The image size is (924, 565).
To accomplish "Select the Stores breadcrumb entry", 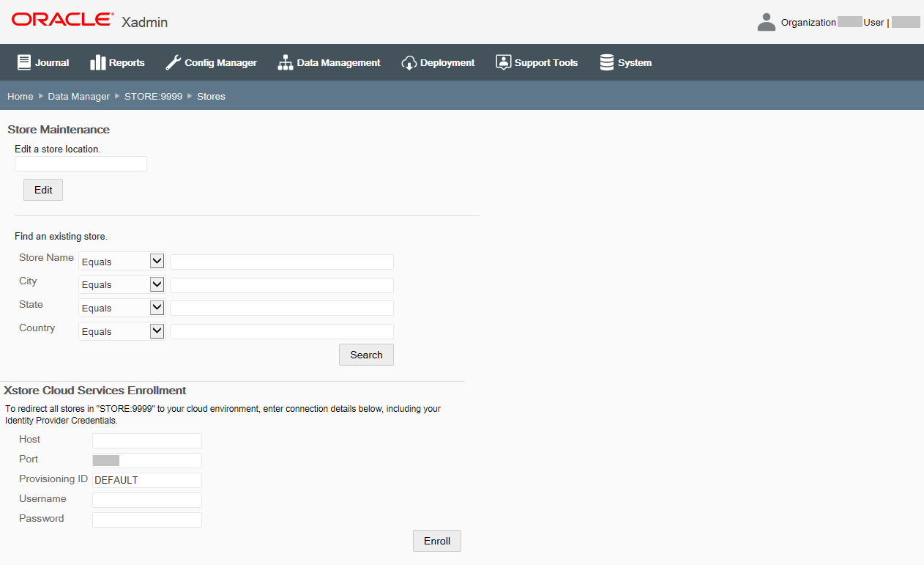I will click(x=211, y=96).
